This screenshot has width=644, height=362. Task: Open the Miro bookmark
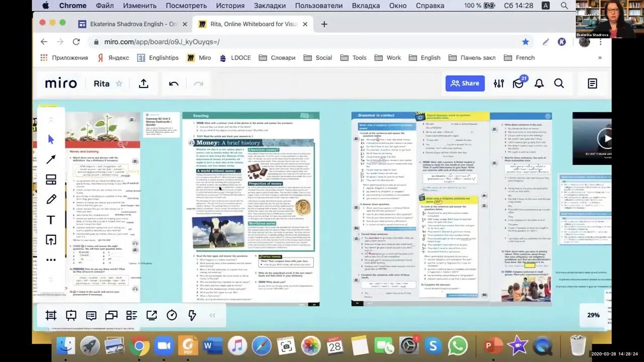199,58
